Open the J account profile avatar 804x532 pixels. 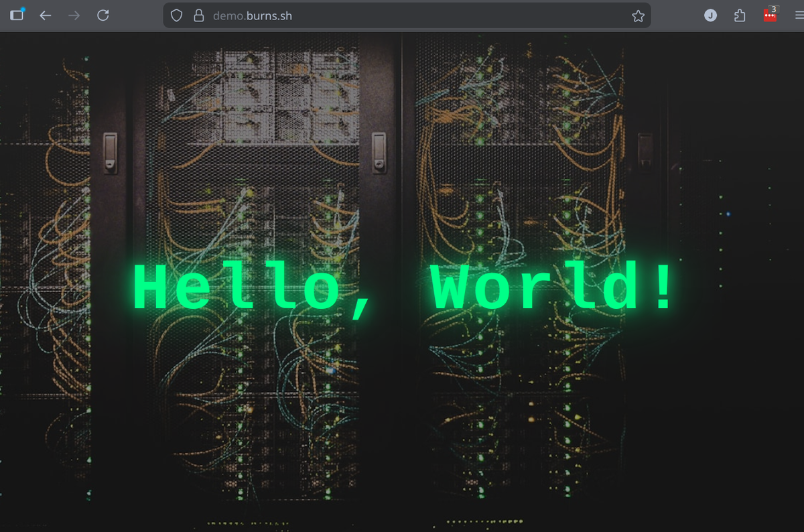coord(710,15)
